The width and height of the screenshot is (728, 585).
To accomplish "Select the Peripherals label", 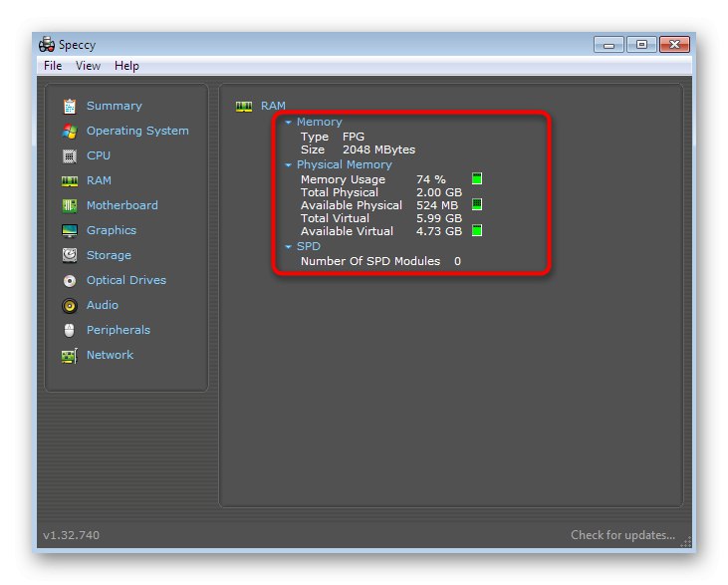I will pyautogui.click(x=119, y=330).
